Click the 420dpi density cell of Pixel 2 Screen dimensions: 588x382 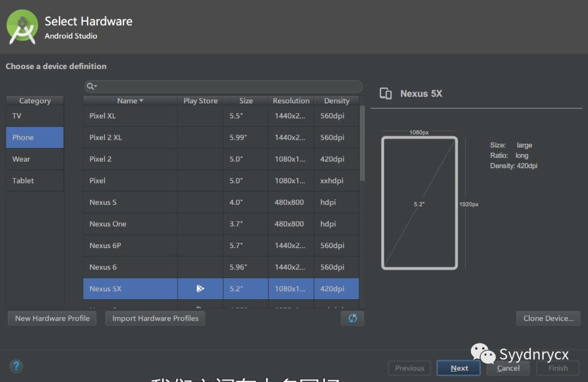tap(336, 159)
